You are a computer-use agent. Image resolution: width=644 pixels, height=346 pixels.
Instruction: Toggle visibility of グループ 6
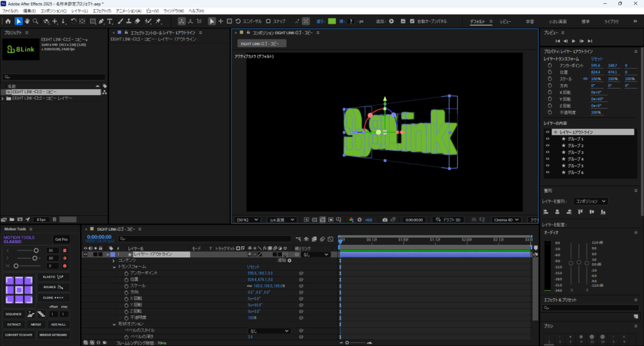(x=548, y=172)
